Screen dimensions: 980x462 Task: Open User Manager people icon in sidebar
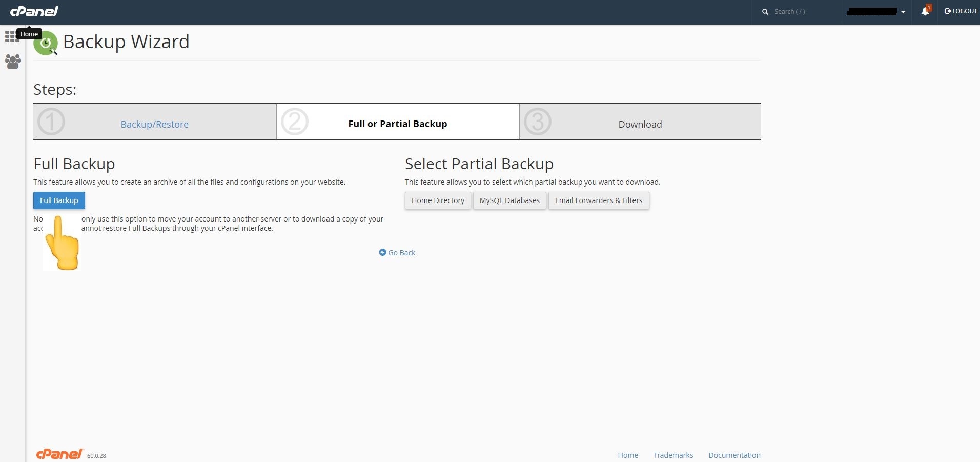(x=12, y=62)
